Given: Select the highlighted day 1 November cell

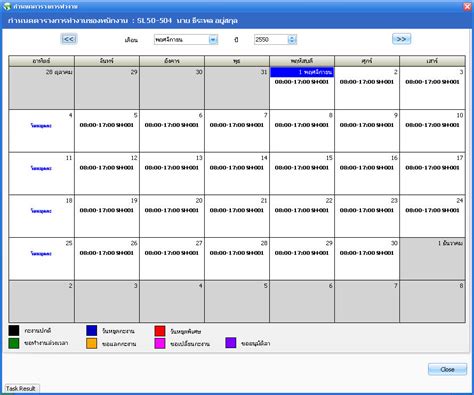Looking at the screenshot, I should point(302,88).
